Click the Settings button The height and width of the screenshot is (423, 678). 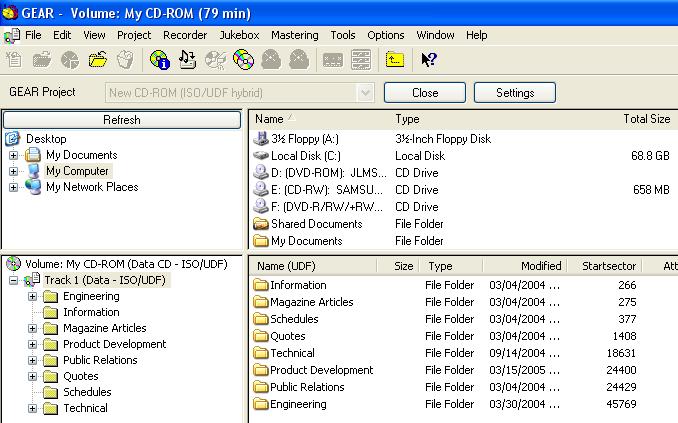[515, 93]
